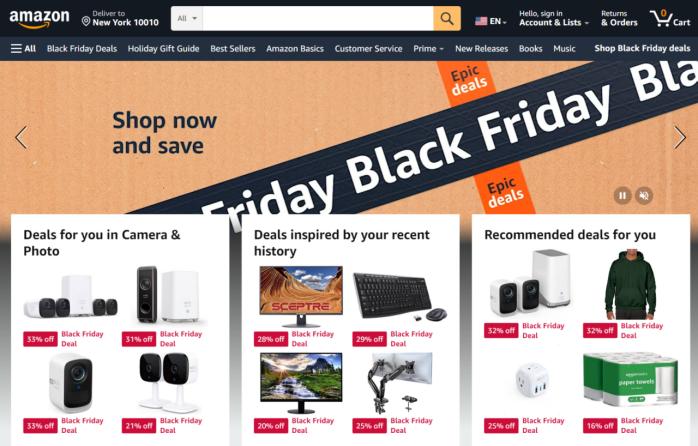This screenshot has width=698, height=446.
Task: Expand the All search category dropdown
Action: pyautogui.click(x=187, y=18)
